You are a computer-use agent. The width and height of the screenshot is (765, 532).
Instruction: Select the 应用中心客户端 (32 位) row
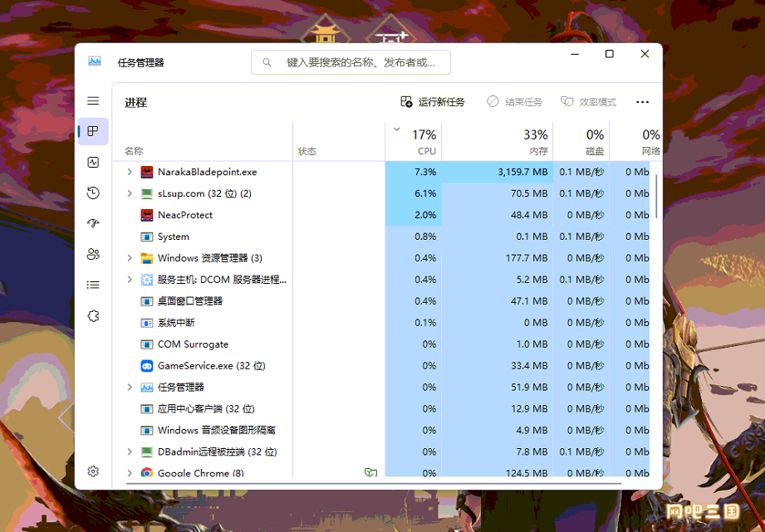tap(381, 408)
